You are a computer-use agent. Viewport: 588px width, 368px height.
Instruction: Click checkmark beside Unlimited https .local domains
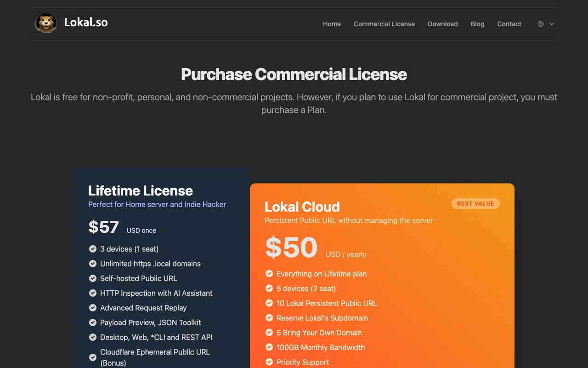tap(92, 264)
